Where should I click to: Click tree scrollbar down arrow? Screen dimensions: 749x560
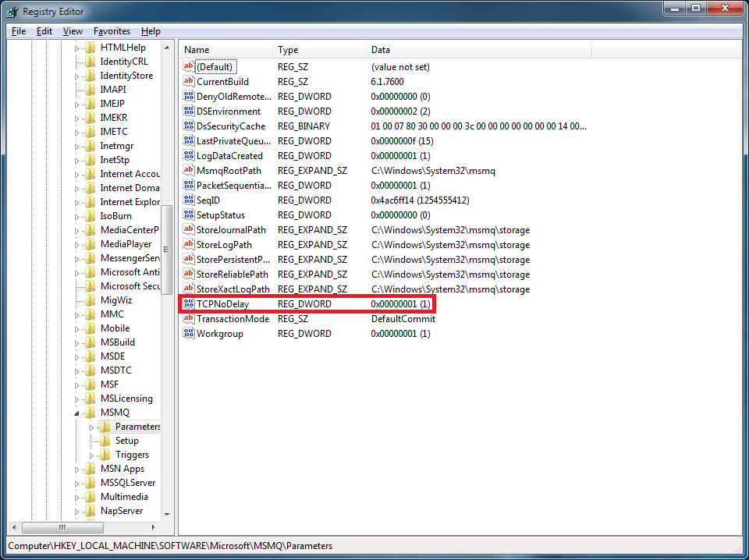167,514
